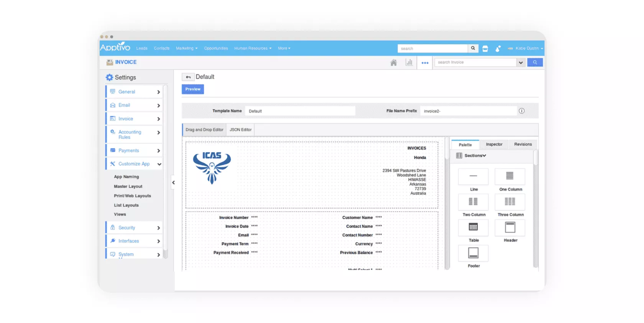This screenshot has height=323, width=644.
Task: Click the File Name Prefix input field
Action: click(468, 111)
